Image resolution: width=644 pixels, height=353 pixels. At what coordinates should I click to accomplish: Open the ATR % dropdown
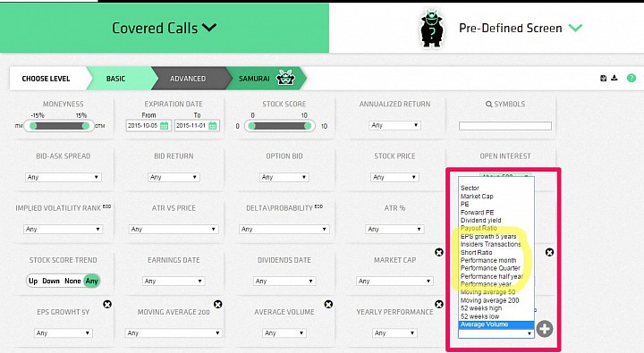pyautogui.click(x=394, y=229)
